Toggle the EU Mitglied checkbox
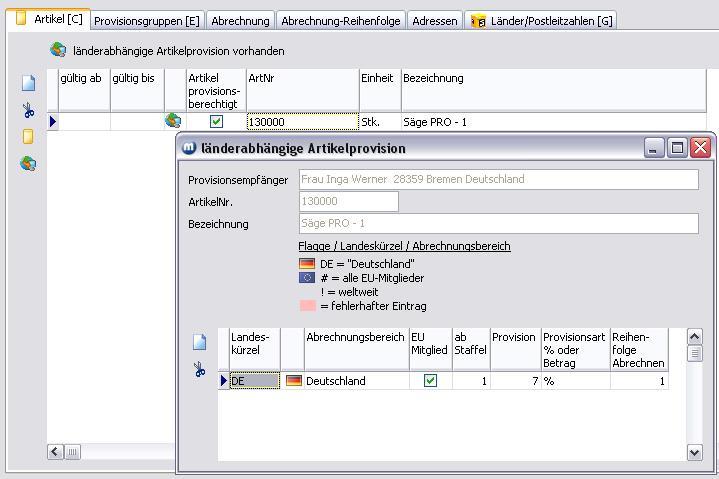The image size is (719, 479). 430,381
